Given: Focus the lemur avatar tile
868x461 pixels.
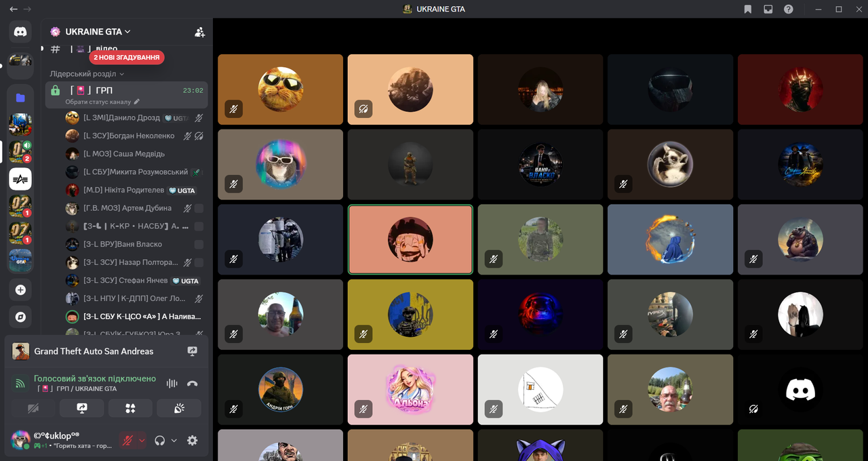Looking at the screenshot, I should tap(671, 165).
